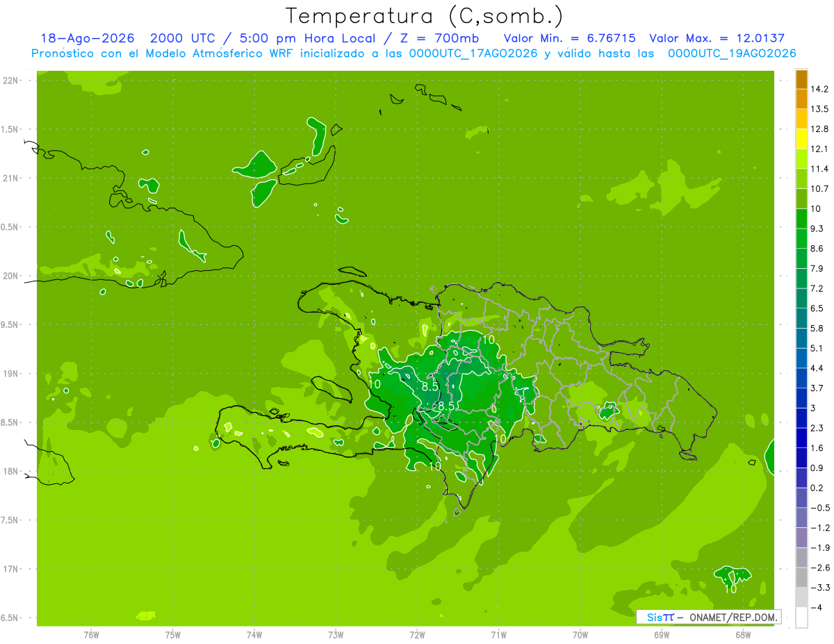Click the "73W" longitude axis label
Viewport: 834px width, 644px height.
[x=335, y=634]
